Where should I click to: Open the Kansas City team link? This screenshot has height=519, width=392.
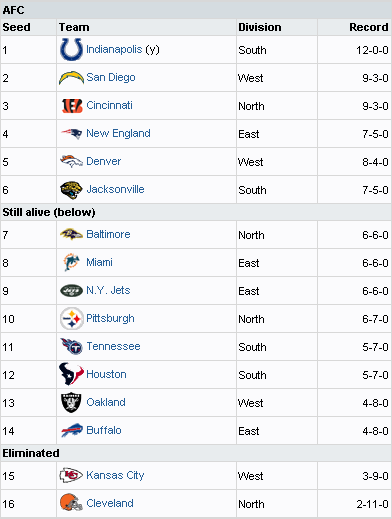[x=115, y=475]
